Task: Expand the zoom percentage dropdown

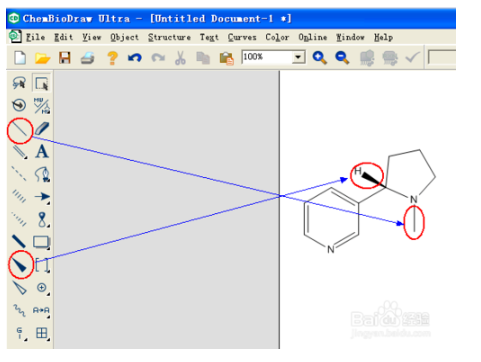Action: click(x=298, y=57)
